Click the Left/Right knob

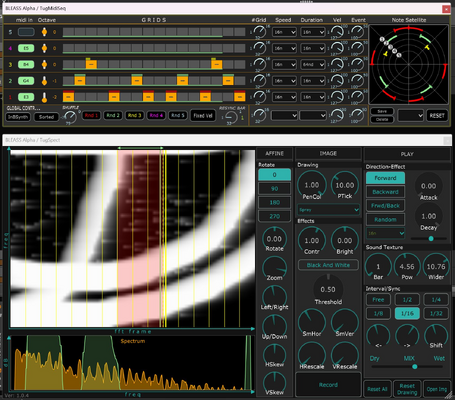click(x=274, y=296)
